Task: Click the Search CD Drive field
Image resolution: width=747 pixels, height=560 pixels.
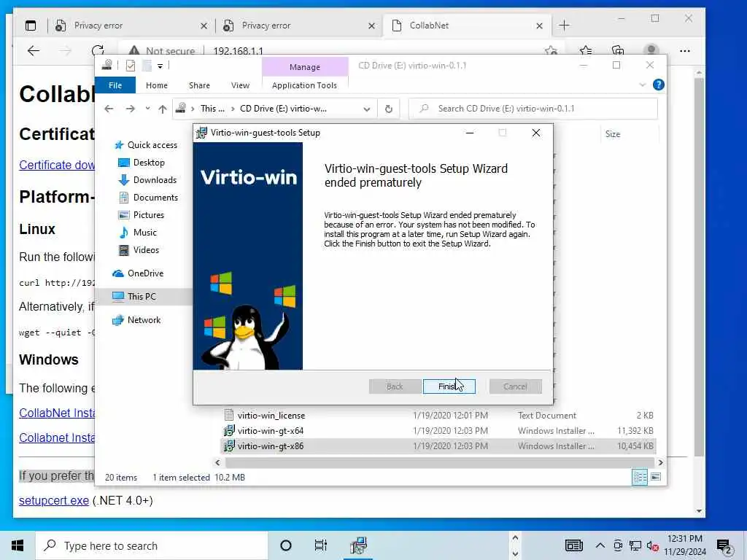Action: point(533,109)
